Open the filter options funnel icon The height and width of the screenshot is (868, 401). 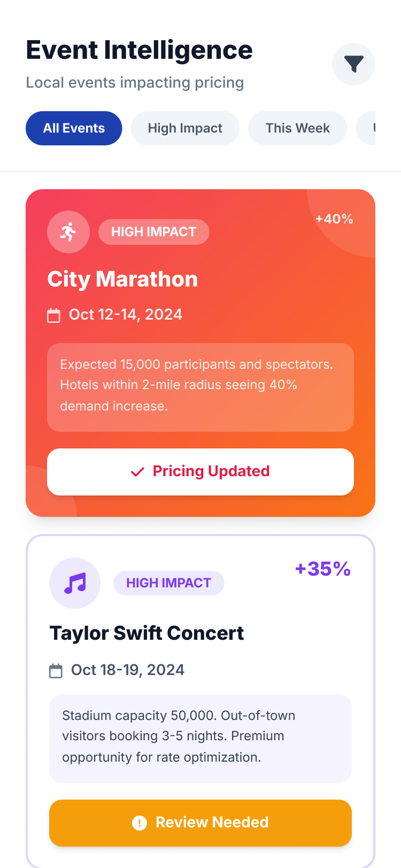353,64
